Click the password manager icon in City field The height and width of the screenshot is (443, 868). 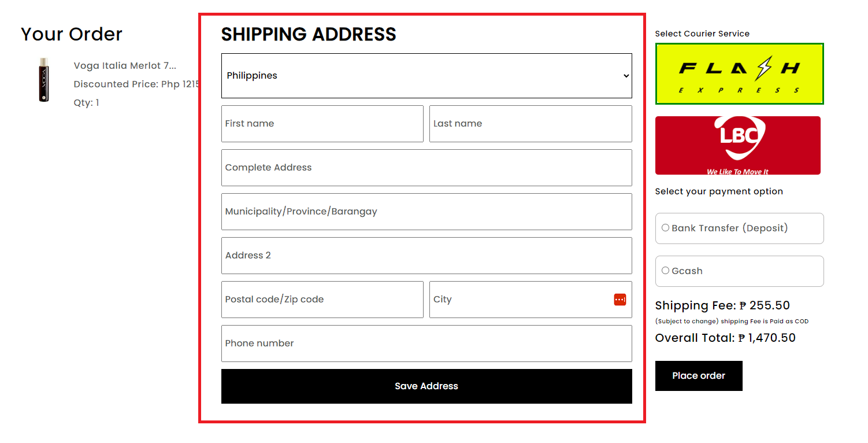coord(620,300)
